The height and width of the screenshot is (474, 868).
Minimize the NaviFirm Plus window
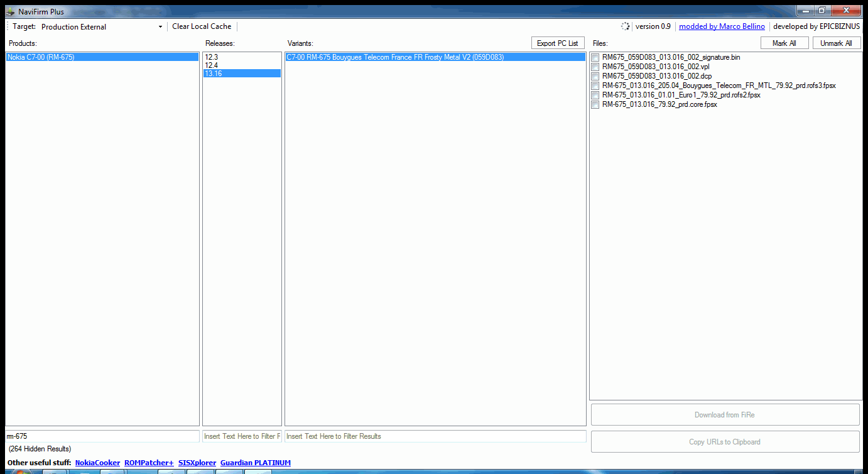point(805,10)
